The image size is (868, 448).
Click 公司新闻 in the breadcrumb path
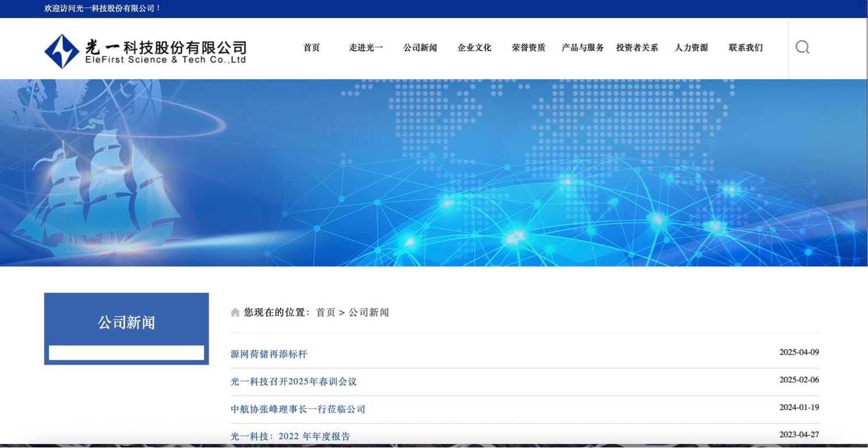coord(369,313)
